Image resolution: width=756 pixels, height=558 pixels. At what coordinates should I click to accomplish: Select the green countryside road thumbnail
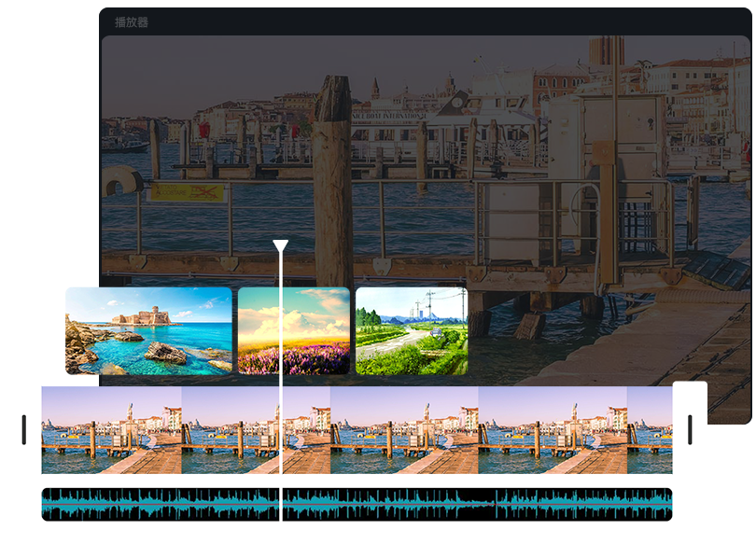[412, 330]
